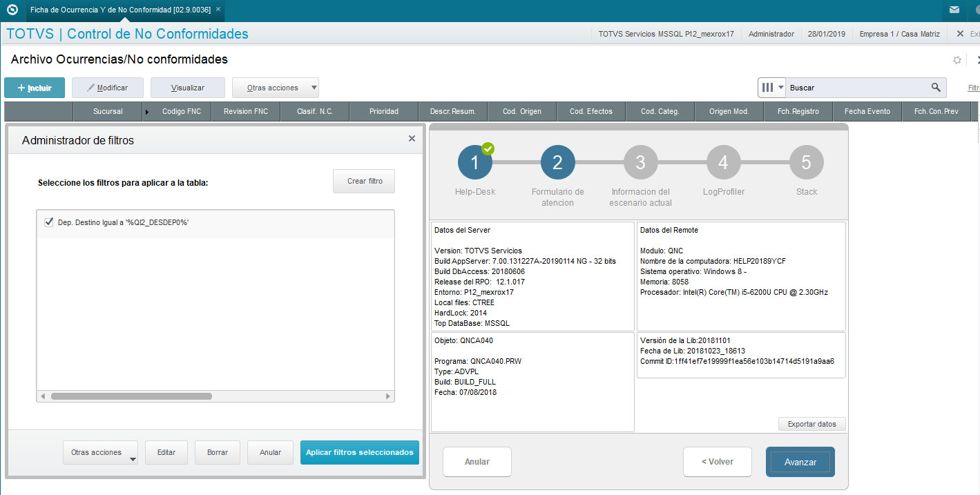Apply the selected filters

tap(360, 452)
